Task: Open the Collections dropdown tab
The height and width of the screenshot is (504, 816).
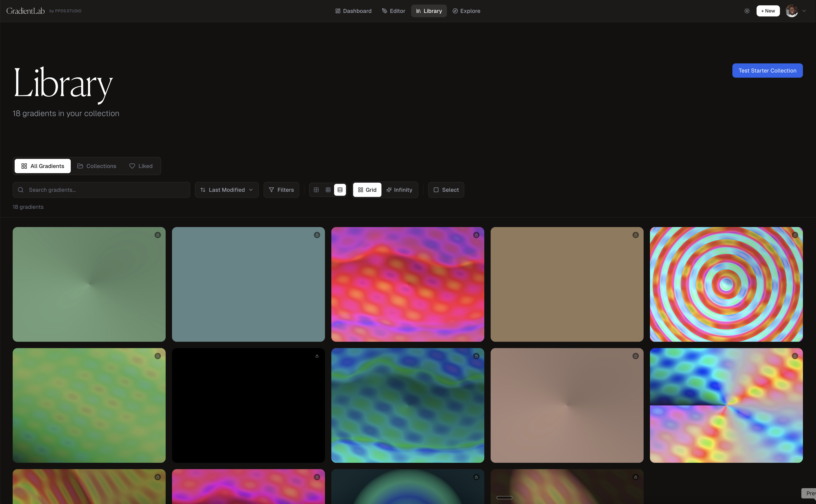Action: 97,166
